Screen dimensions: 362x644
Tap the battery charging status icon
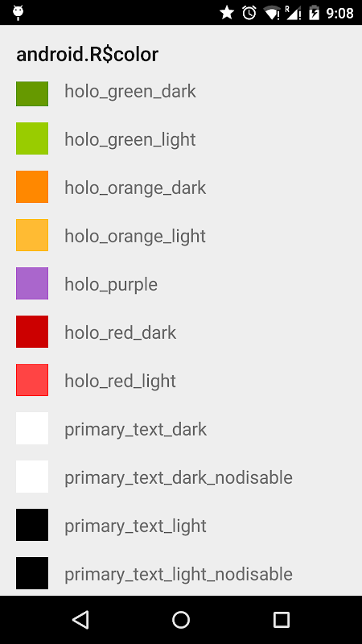pyautogui.click(x=314, y=13)
